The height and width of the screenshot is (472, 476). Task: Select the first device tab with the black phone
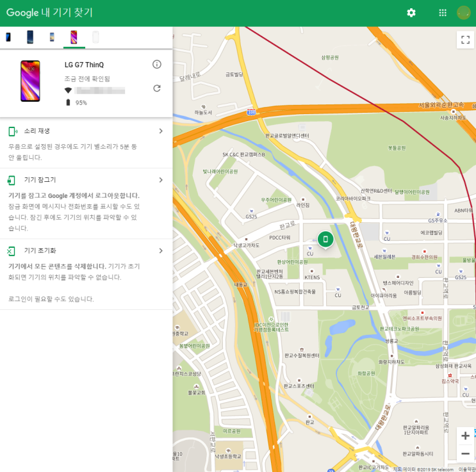click(8, 37)
